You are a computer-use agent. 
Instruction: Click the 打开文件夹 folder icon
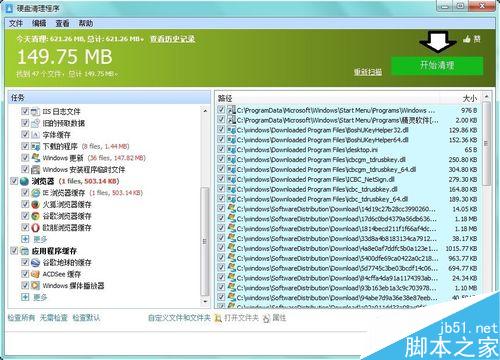[x=218, y=318]
